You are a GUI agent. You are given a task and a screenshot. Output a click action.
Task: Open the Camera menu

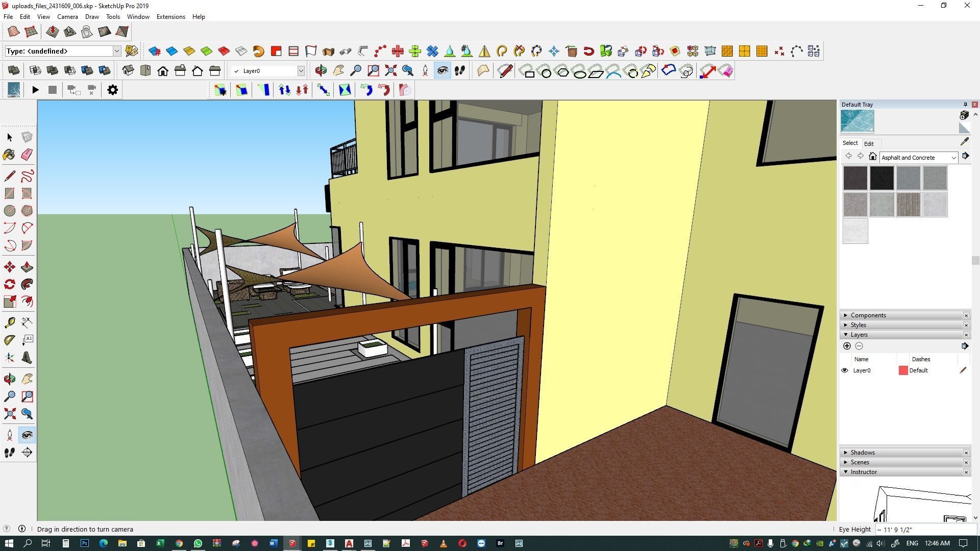67,17
